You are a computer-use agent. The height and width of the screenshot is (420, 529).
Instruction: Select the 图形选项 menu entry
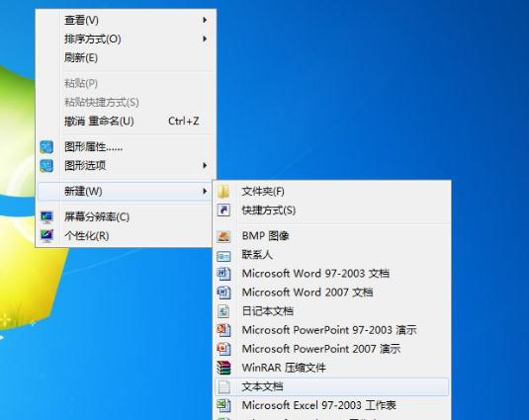[126, 166]
